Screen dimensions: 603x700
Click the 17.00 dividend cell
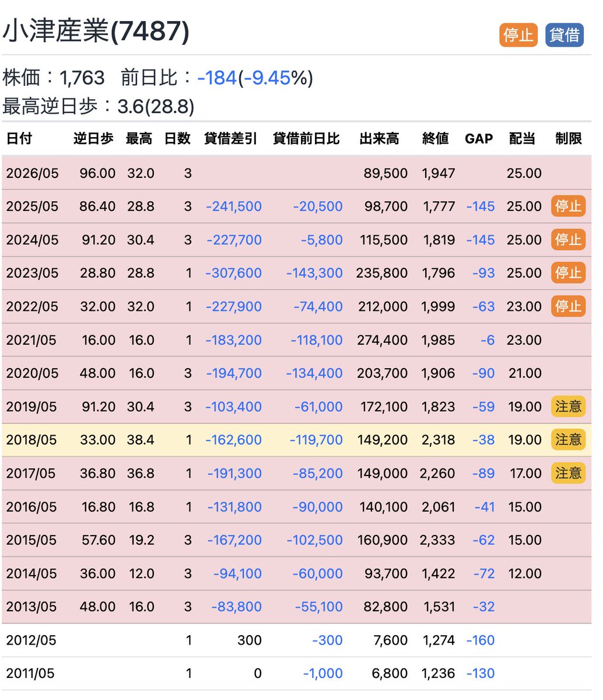pos(525,473)
